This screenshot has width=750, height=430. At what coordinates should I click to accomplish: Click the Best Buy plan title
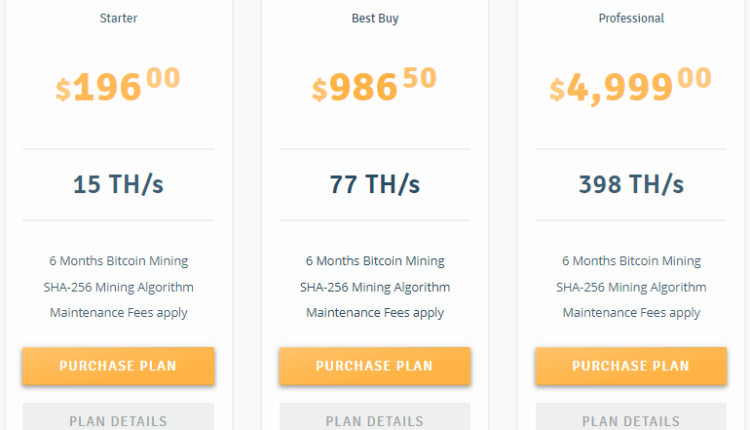pos(375,18)
